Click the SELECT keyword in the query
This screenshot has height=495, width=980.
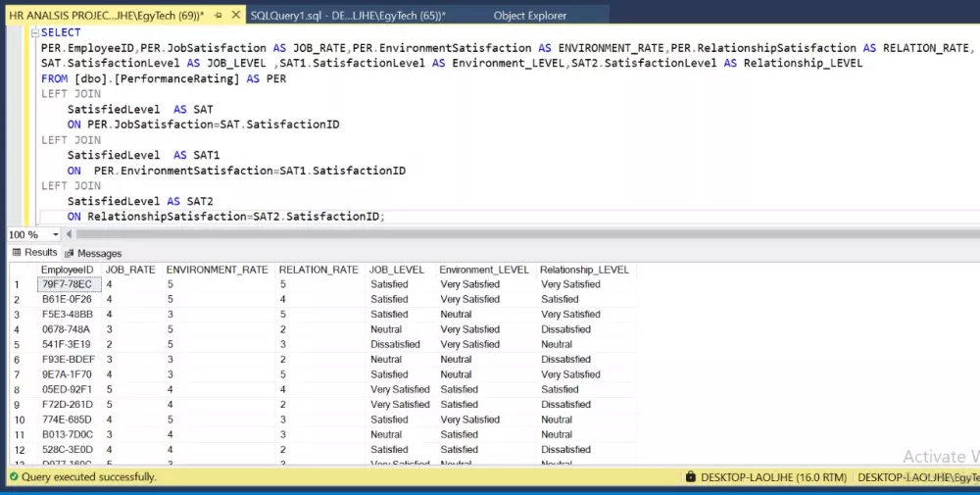(x=61, y=32)
